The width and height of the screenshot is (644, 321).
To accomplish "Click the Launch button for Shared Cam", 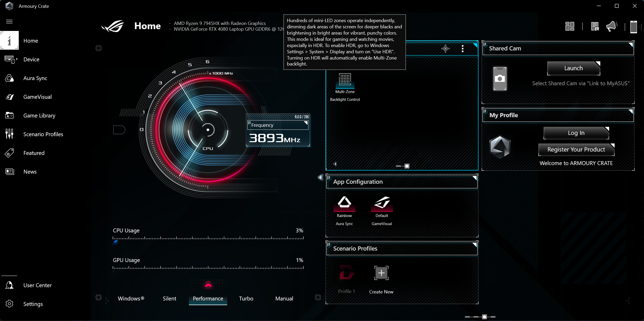I will (573, 68).
